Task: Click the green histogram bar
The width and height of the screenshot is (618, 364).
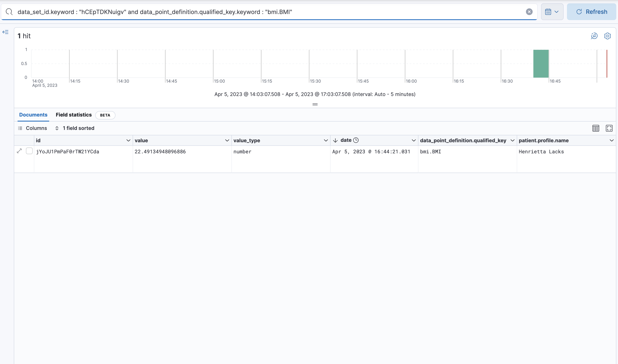Action: (x=541, y=64)
